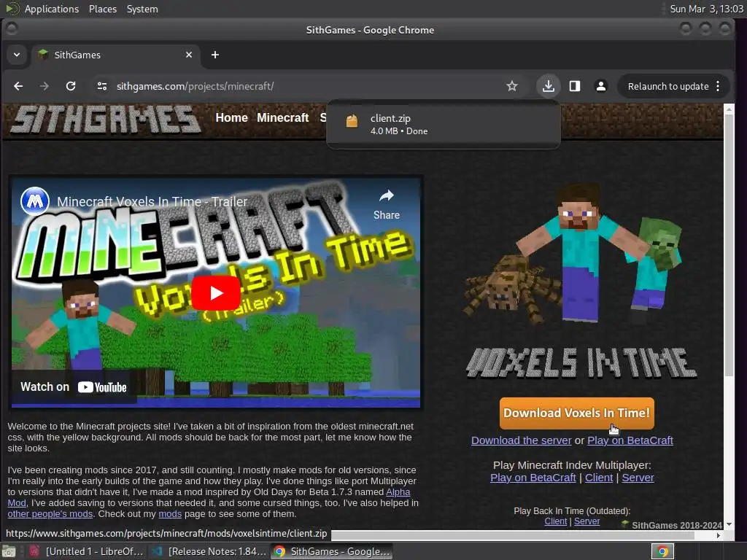Close the SithGames tab
The image size is (747, 560).
(189, 55)
